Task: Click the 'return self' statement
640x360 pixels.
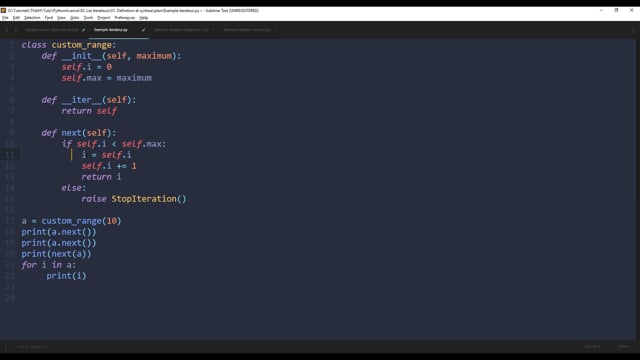Action: point(89,111)
